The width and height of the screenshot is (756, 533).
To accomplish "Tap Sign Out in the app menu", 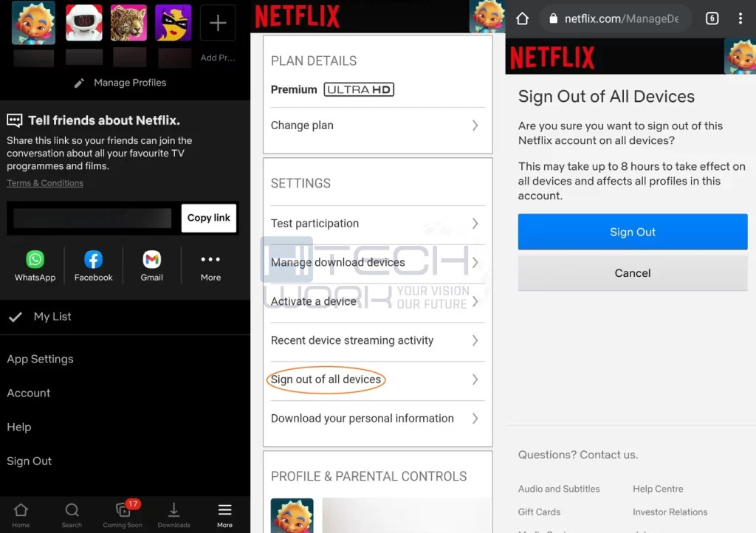I will pos(29,461).
